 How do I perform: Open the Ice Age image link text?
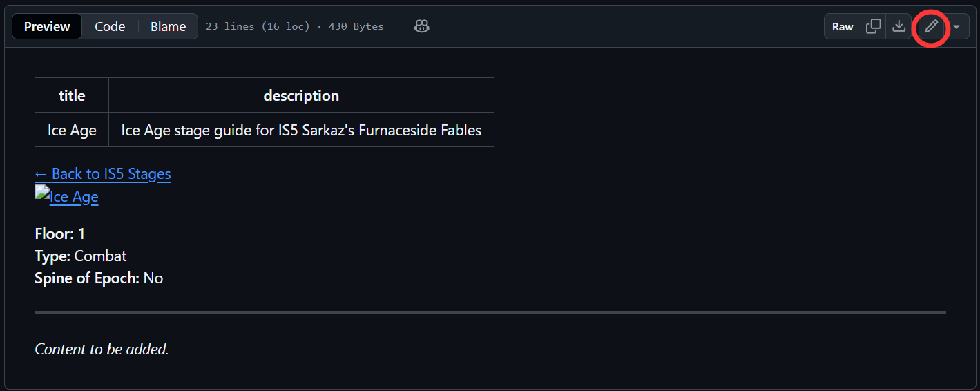(74, 197)
